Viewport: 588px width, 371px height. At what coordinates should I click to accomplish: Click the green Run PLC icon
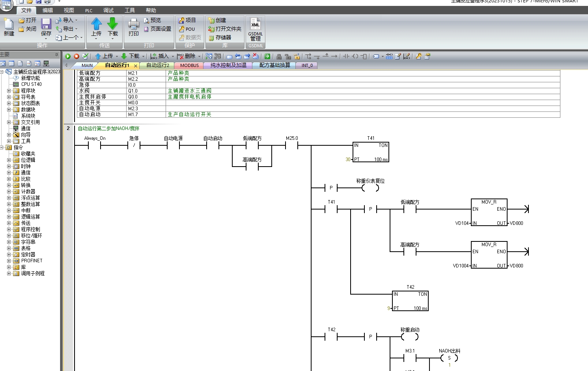click(x=68, y=56)
